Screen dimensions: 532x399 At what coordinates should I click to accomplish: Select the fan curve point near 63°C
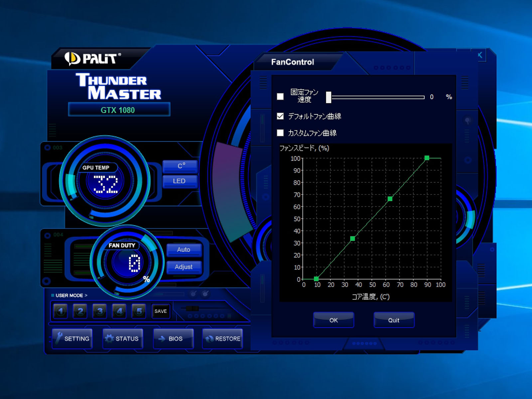[390, 199]
